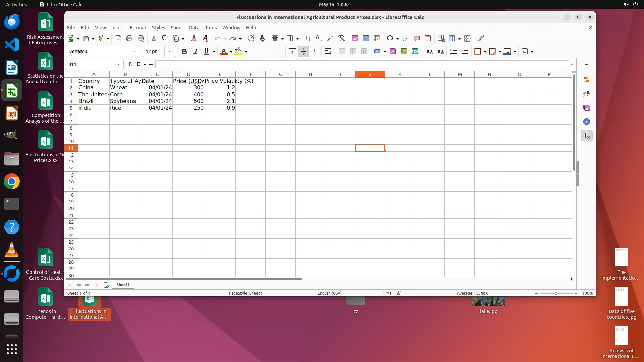Screen dimensions: 644x362
Task: Open the Functions sidebar panel
Action: [586, 136]
